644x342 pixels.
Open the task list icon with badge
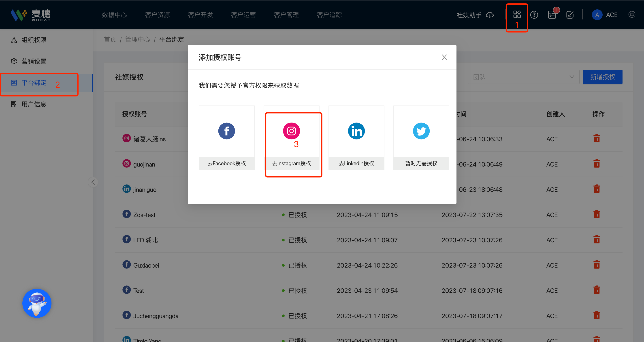pyautogui.click(x=552, y=15)
